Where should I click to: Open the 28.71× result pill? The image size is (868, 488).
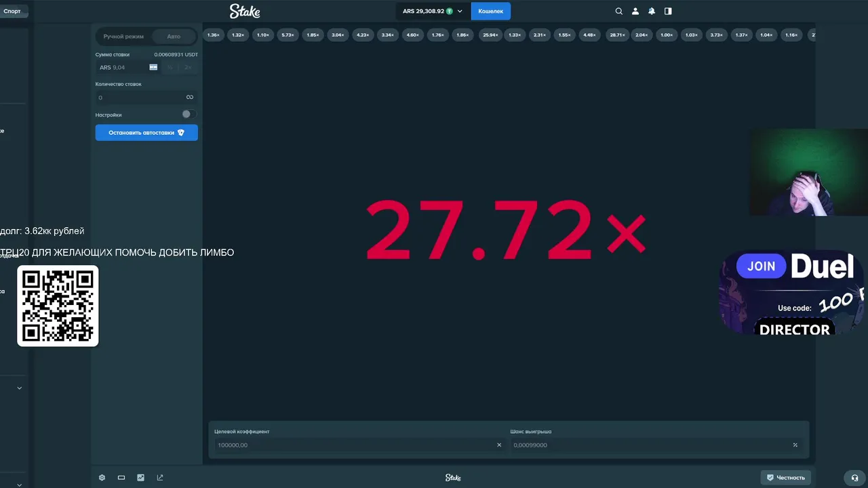tap(617, 35)
